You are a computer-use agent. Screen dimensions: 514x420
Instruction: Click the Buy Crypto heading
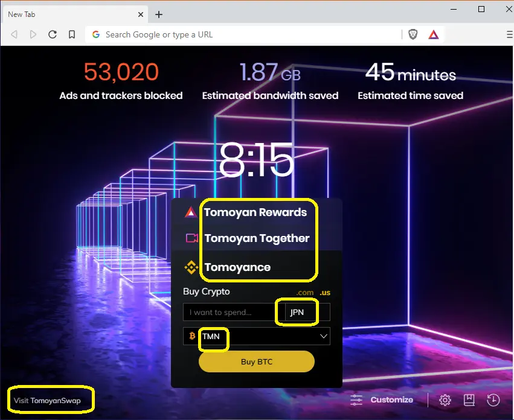pyautogui.click(x=207, y=291)
